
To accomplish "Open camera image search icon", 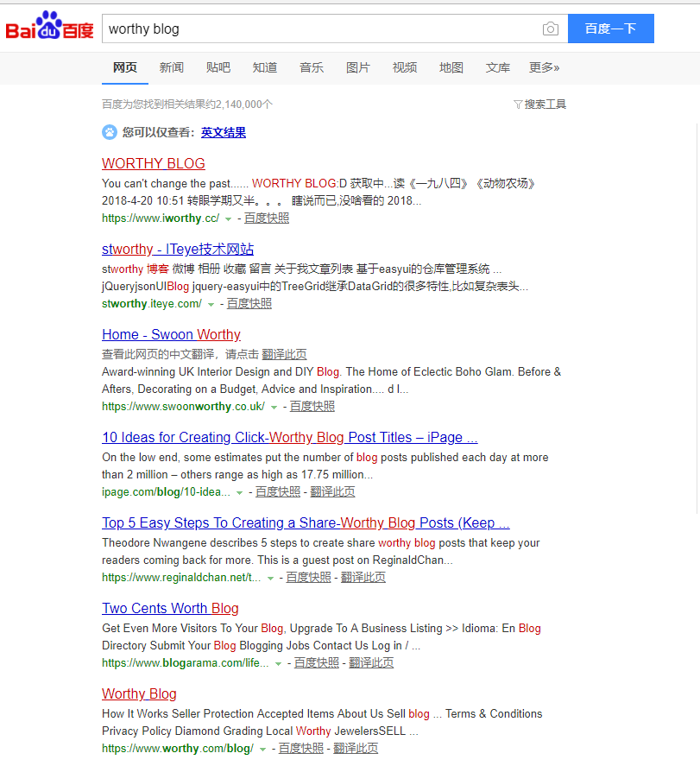I will (x=550, y=28).
